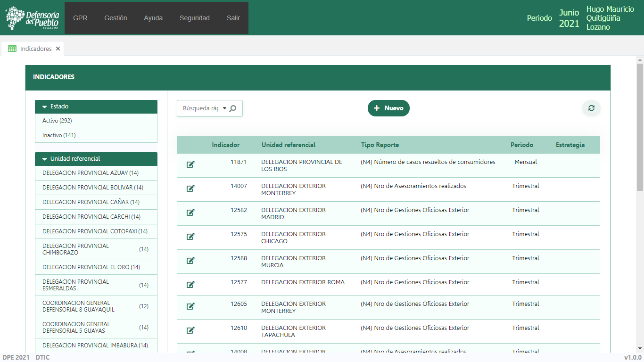This screenshot has height=362, width=644.
Task: Filter by Delegacion Provincial Esmeraldas
Action: (x=96, y=285)
